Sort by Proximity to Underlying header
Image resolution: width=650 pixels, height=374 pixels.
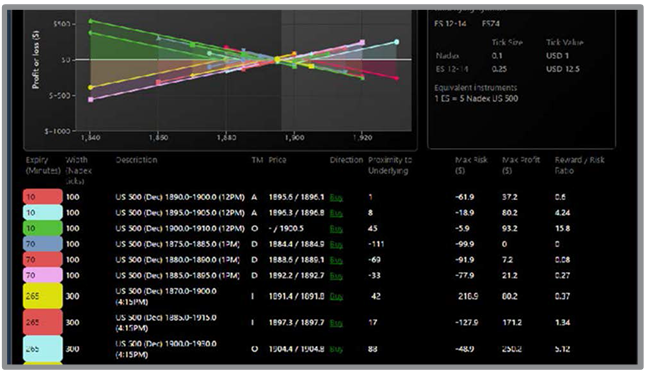pos(390,165)
